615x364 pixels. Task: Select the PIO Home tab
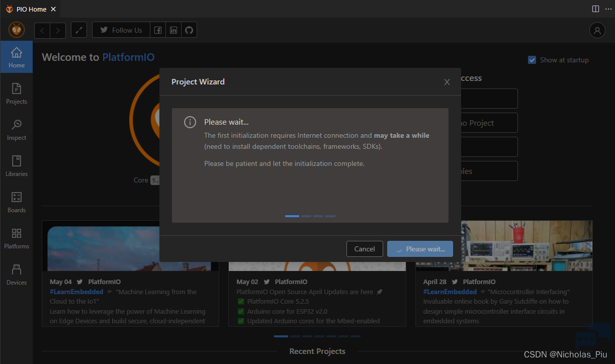click(x=31, y=9)
